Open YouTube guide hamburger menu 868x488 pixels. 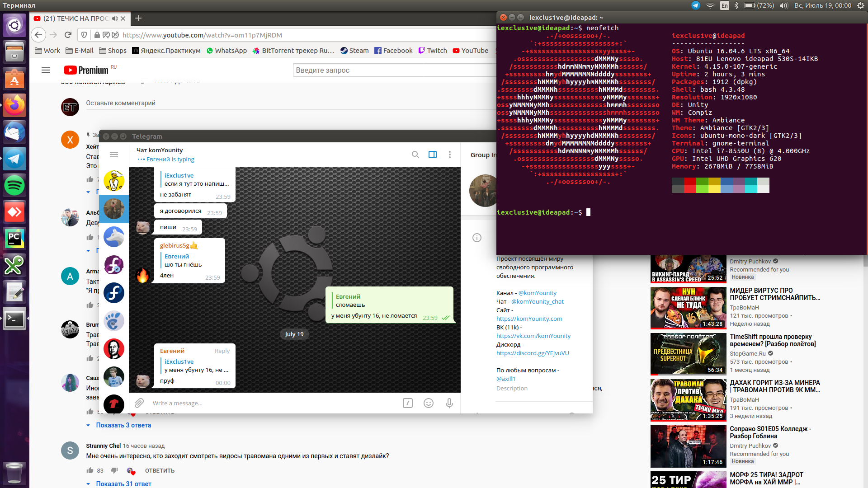[x=46, y=70]
